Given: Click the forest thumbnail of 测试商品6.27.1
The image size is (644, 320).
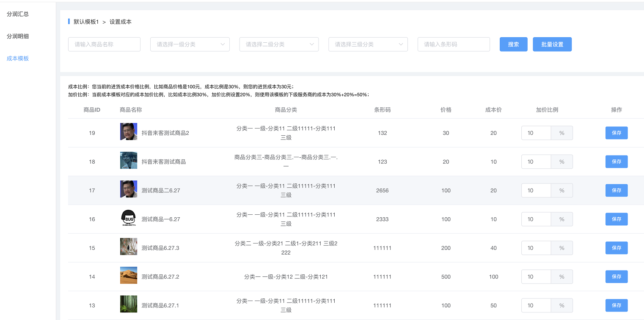Looking at the screenshot, I should 129,304.
